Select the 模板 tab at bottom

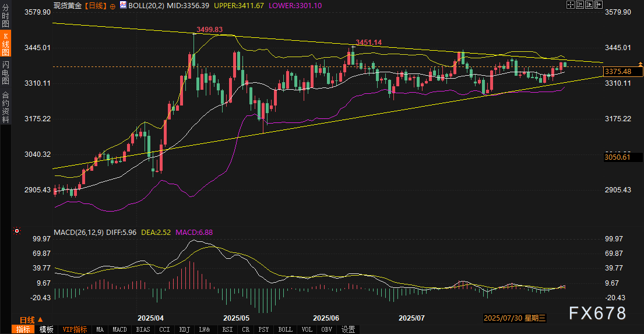[x=46, y=329]
